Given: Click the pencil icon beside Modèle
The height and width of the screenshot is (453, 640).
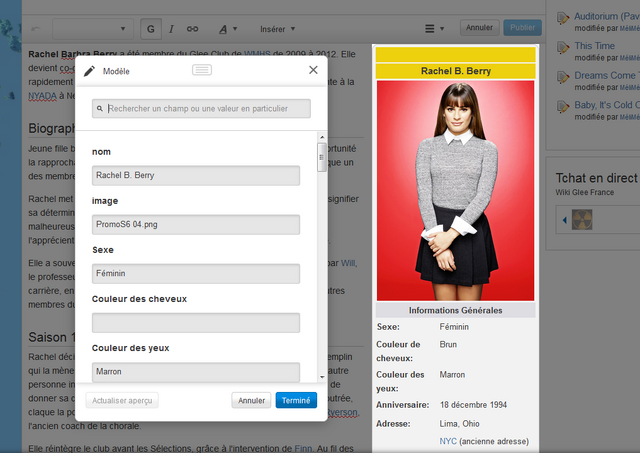Looking at the screenshot, I should [89, 71].
